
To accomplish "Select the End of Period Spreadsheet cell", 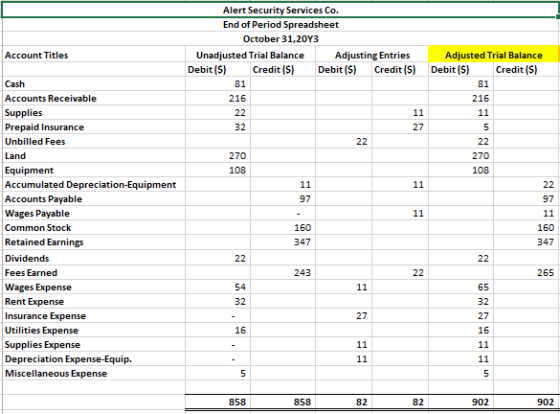I will [x=280, y=25].
